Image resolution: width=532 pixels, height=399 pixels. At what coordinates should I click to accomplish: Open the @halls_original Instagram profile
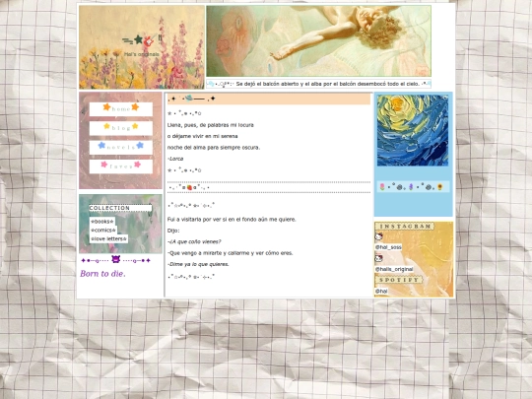pyautogui.click(x=394, y=269)
